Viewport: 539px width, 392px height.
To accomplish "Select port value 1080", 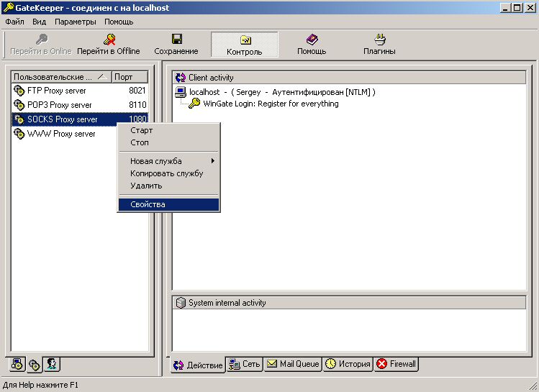I will (137, 119).
